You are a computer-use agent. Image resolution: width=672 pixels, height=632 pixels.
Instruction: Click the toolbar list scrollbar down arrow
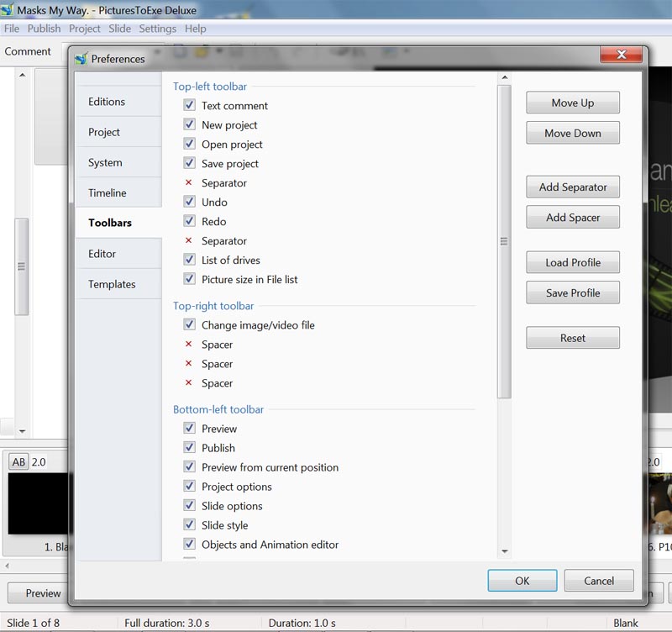click(504, 551)
